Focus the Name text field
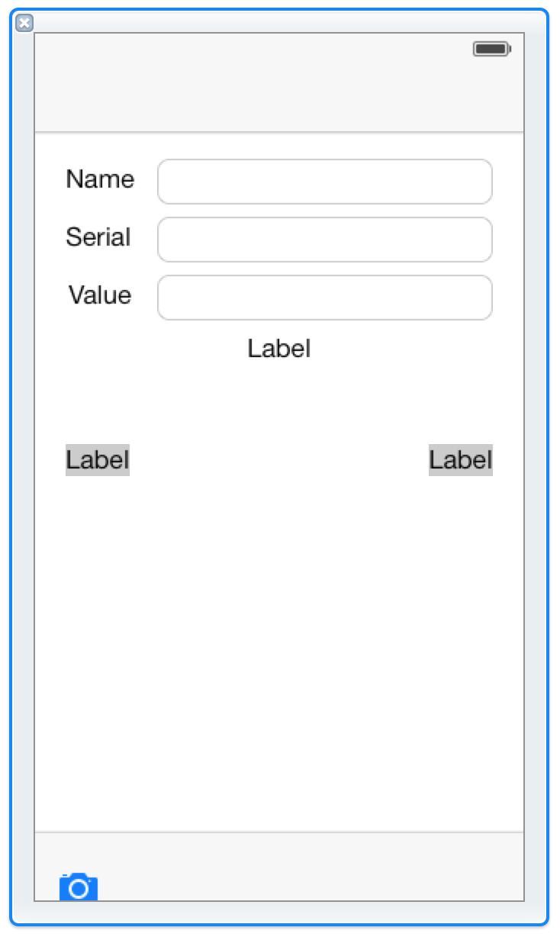560x937 pixels. point(325,182)
